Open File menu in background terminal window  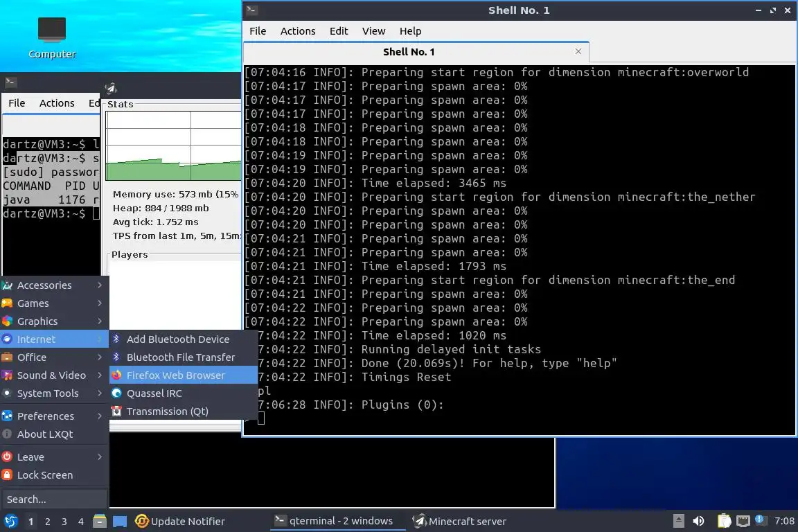coord(17,103)
